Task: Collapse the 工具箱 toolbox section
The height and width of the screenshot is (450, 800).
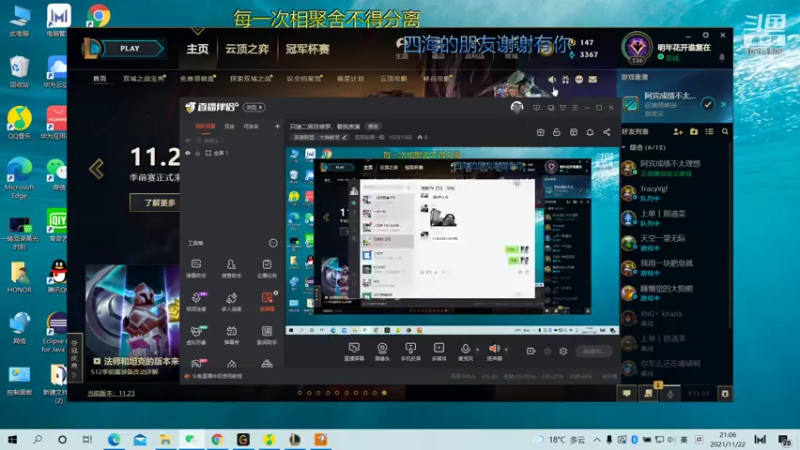Action: pos(273,243)
